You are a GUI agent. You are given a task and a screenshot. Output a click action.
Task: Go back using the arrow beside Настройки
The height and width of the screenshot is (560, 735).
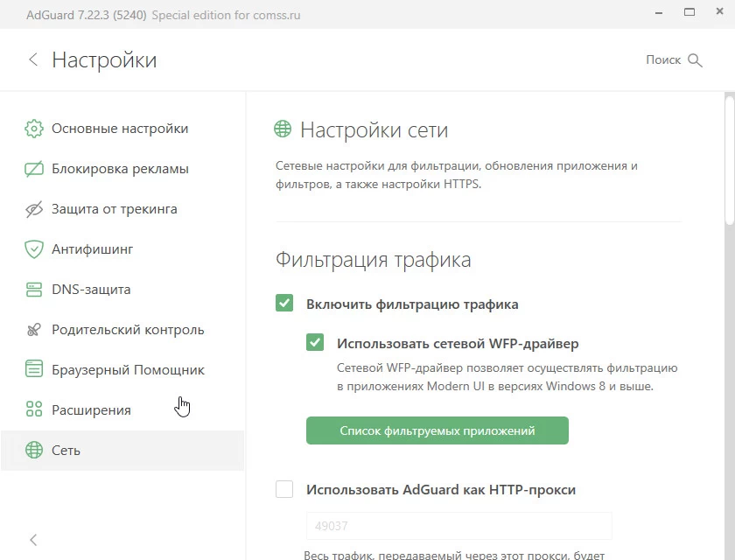pos(33,59)
